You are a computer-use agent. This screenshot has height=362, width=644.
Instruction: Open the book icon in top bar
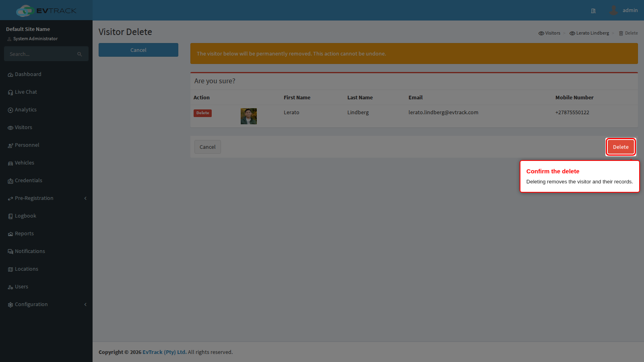click(x=593, y=11)
